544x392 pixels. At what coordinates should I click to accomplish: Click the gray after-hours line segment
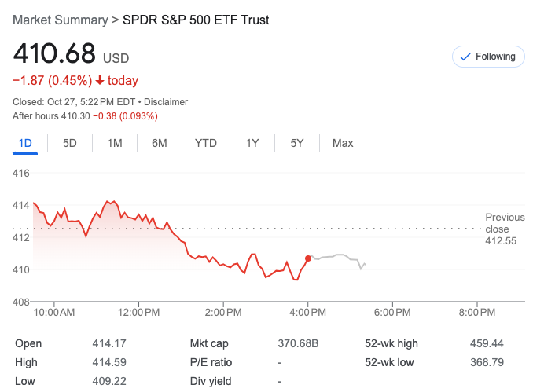tap(338, 256)
